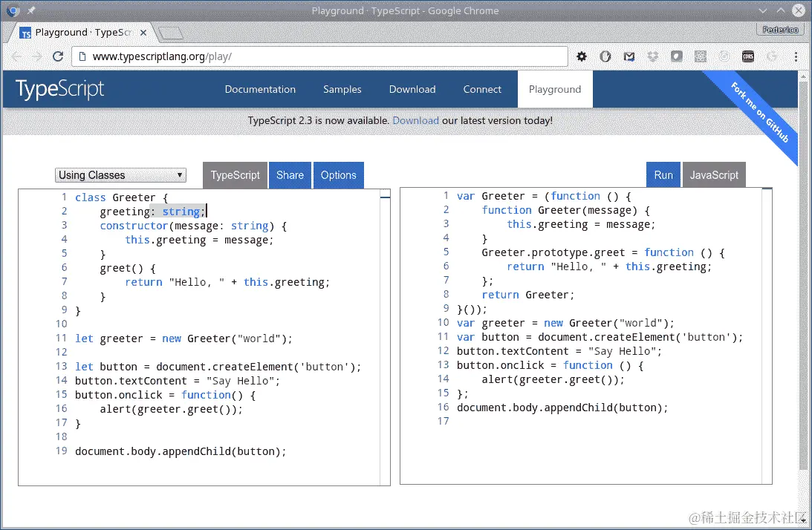Go to the Download page in navbar
This screenshot has width=812, height=530.
[412, 89]
